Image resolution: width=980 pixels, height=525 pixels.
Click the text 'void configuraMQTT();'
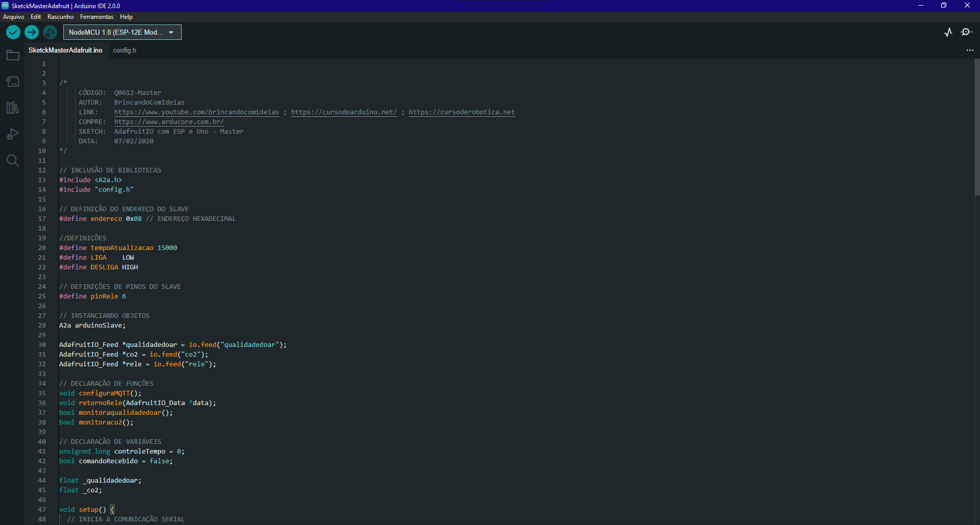101,393
